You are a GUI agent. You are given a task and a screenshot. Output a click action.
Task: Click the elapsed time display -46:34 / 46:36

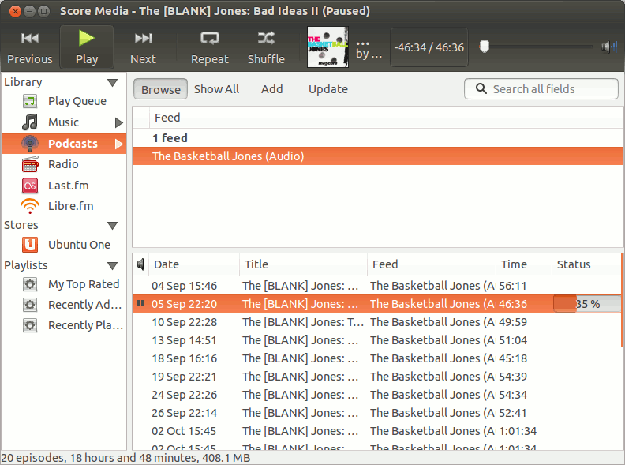[x=429, y=47]
